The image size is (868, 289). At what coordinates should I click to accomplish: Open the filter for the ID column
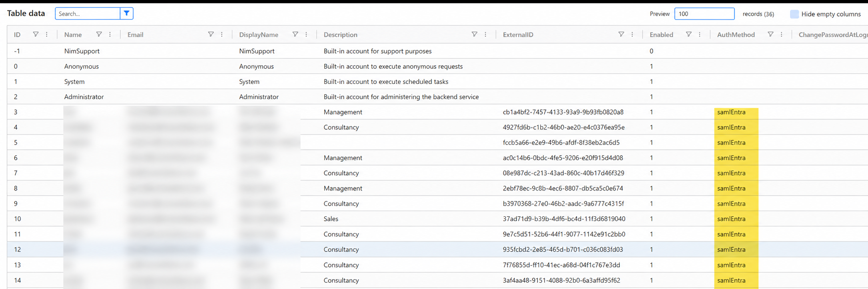coord(36,34)
